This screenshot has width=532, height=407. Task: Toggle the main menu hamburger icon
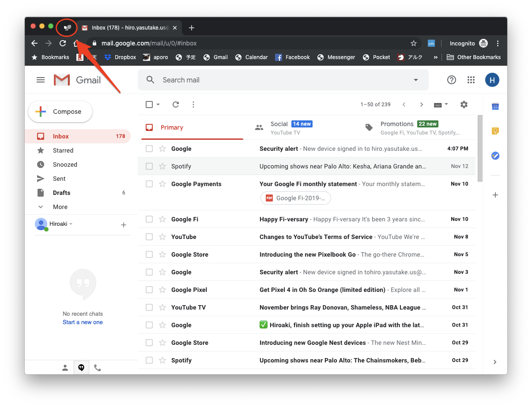pos(41,80)
